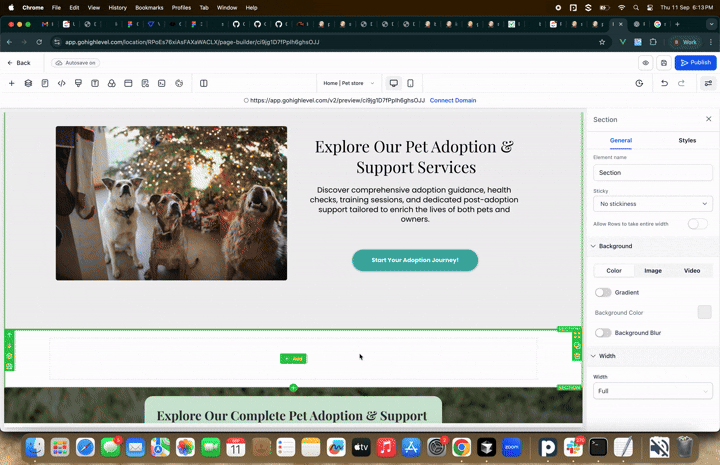Turn on Background Blur switch

(603, 332)
